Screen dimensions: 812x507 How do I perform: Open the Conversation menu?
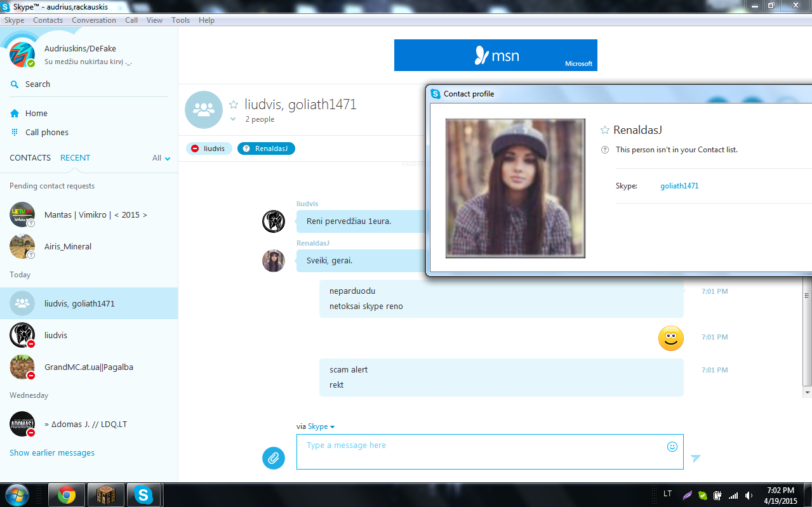(x=94, y=20)
